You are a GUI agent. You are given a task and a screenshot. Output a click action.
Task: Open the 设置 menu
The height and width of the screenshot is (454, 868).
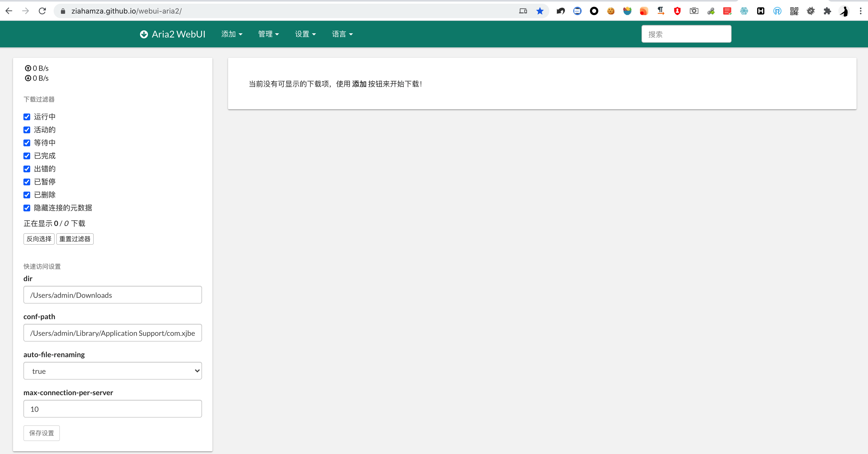point(305,34)
